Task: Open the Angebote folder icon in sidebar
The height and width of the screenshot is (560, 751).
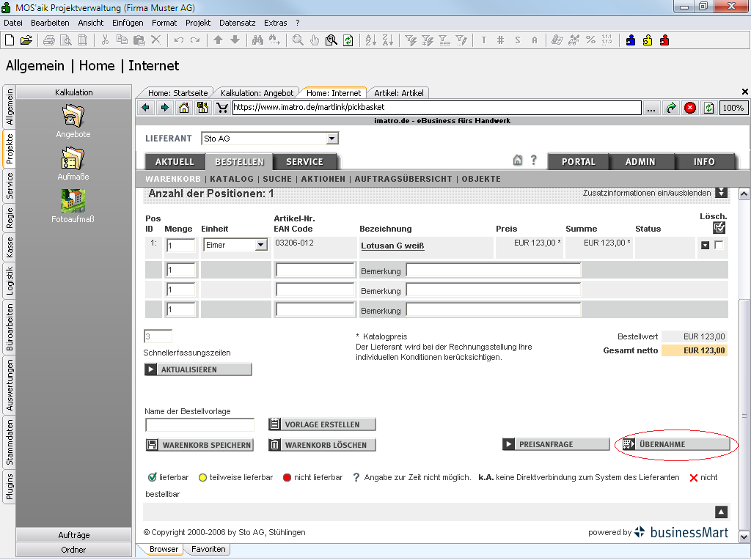Action: tap(73, 117)
